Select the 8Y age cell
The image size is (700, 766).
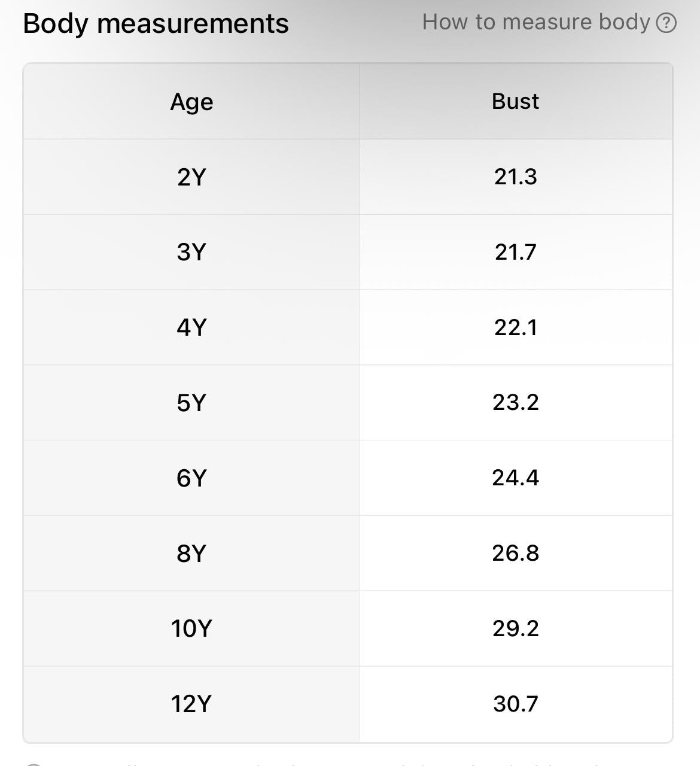[191, 554]
